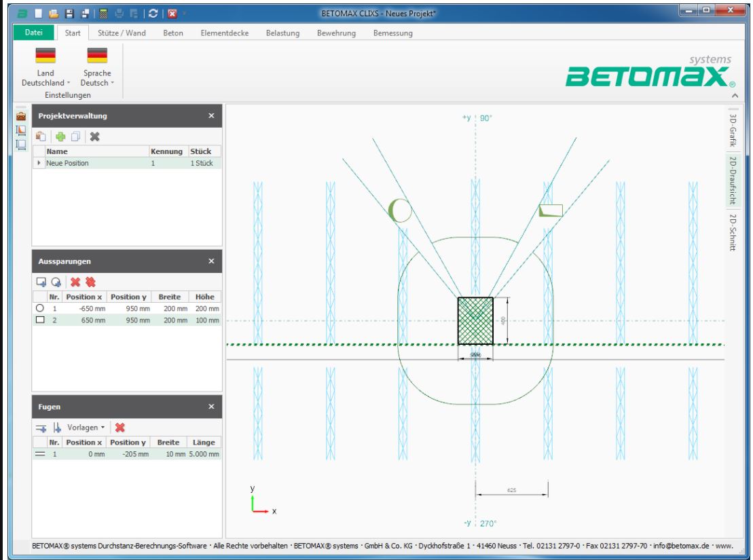This screenshot has width=753, height=560.
Task: Switch to the 3D-Grafik side tab
Action: pos(733,130)
